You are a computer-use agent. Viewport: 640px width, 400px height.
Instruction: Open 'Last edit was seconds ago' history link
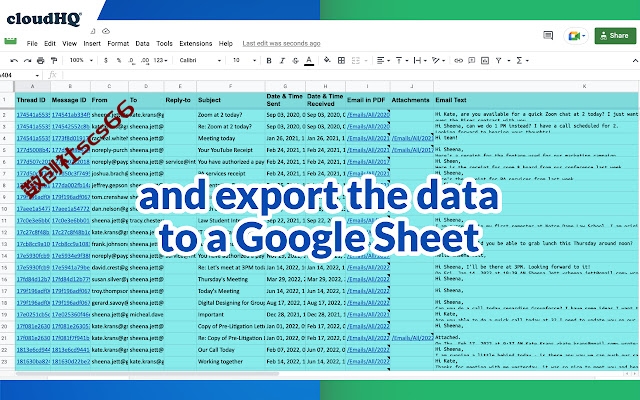tap(281, 43)
